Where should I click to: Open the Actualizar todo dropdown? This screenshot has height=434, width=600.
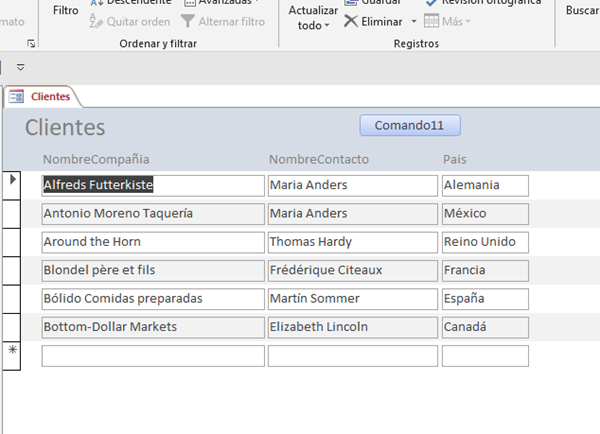(x=313, y=18)
